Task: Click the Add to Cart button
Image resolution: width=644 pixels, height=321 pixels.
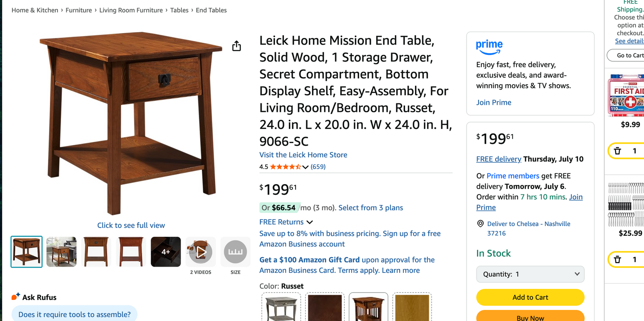Action: click(530, 297)
